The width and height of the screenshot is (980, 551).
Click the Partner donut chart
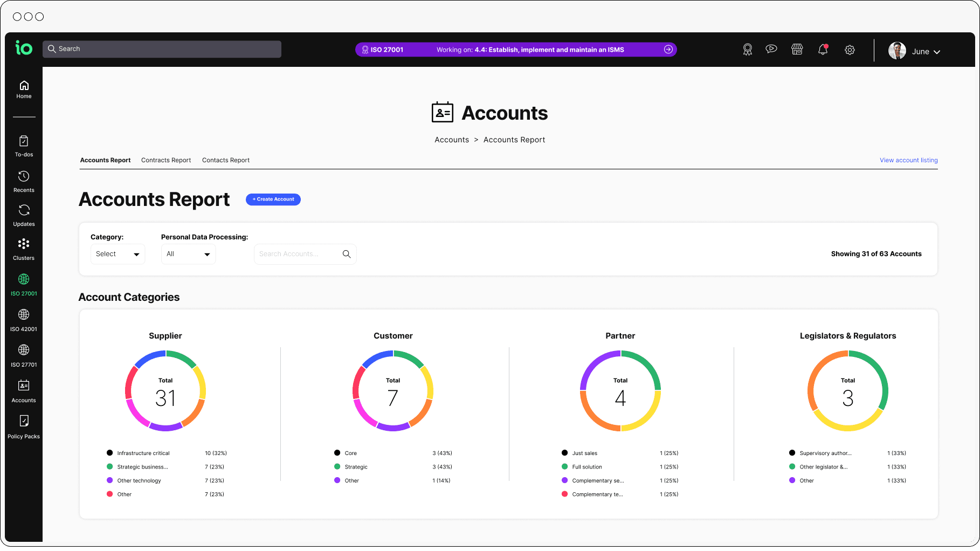(620, 391)
